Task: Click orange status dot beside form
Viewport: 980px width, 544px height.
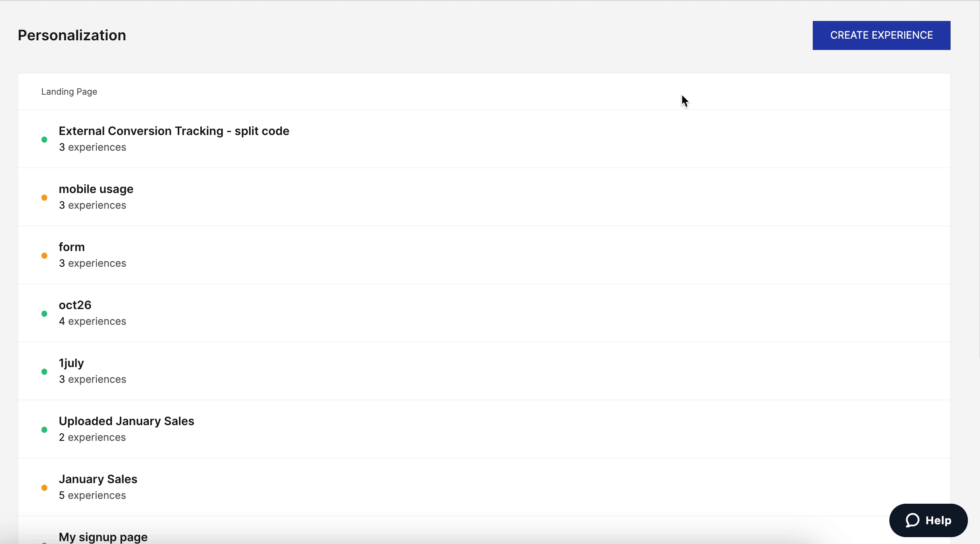Action: 44,255
